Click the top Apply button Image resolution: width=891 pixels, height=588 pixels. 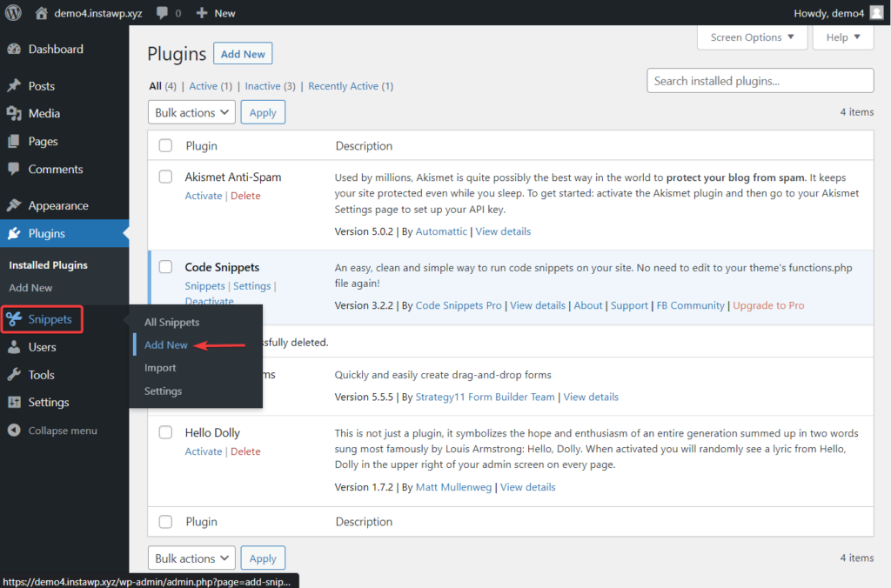(x=263, y=112)
